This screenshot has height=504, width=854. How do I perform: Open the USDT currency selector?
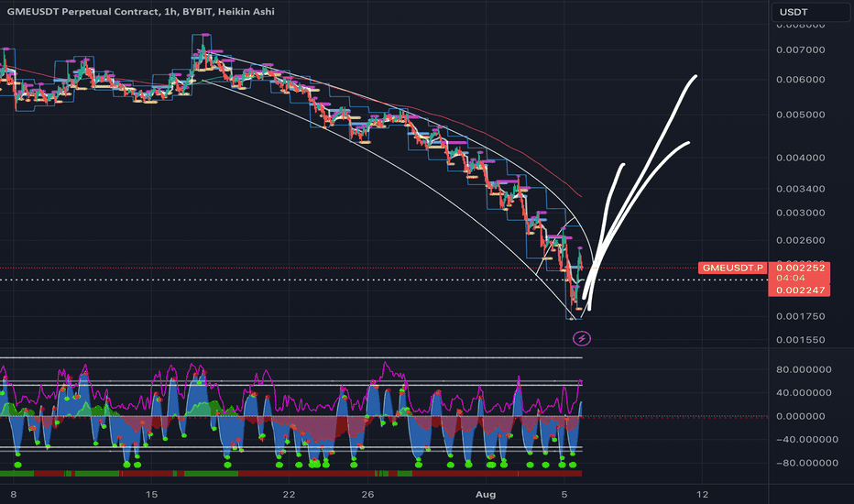pos(810,12)
